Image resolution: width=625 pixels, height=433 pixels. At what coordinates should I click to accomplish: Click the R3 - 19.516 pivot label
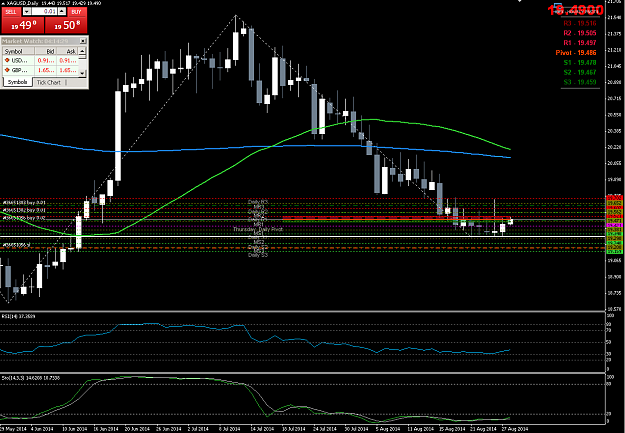click(x=580, y=24)
